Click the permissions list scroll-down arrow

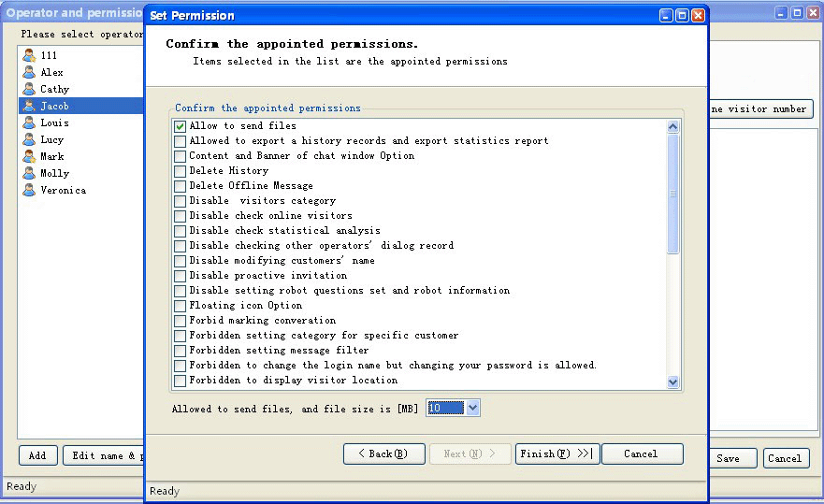672,382
